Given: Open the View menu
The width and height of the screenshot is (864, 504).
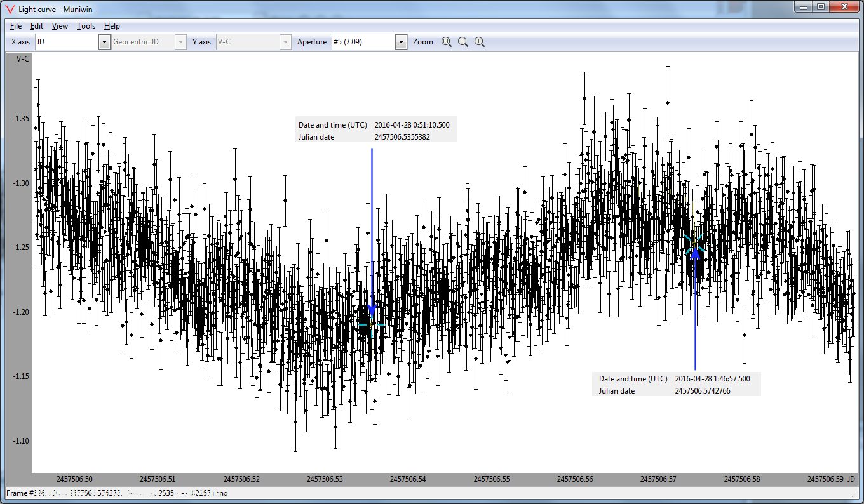Looking at the screenshot, I should tap(60, 26).
